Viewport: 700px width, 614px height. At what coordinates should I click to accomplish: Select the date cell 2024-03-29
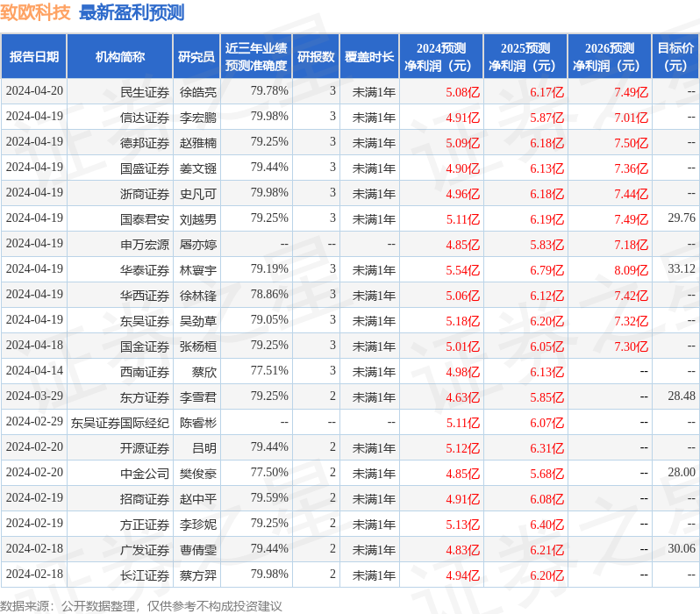(x=34, y=396)
